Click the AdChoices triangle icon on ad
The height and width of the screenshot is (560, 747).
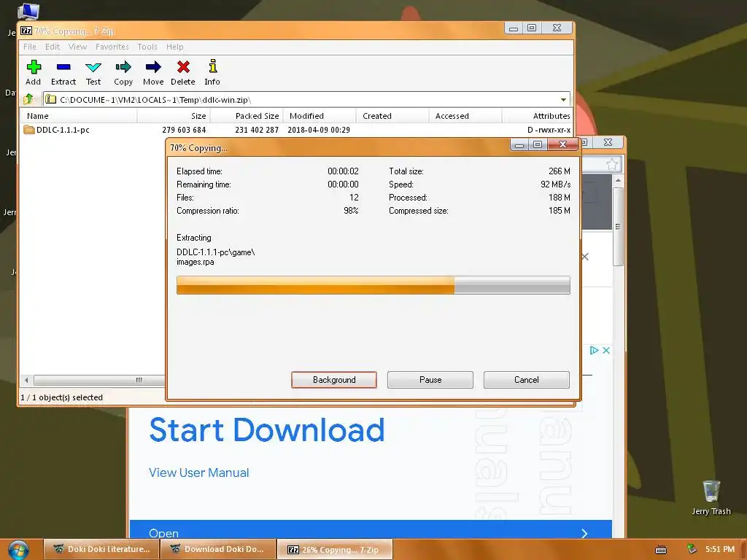pyautogui.click(x=594, y=351)
